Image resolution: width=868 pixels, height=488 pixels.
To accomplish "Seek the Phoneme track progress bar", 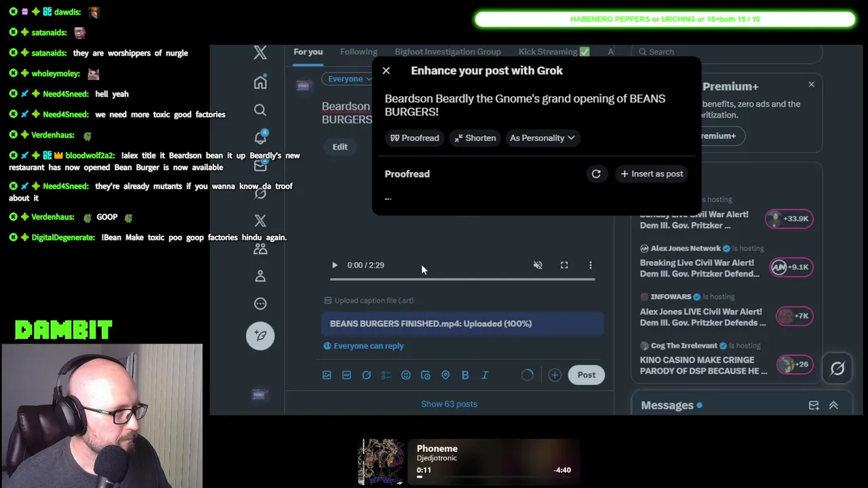I will (494, 477).
